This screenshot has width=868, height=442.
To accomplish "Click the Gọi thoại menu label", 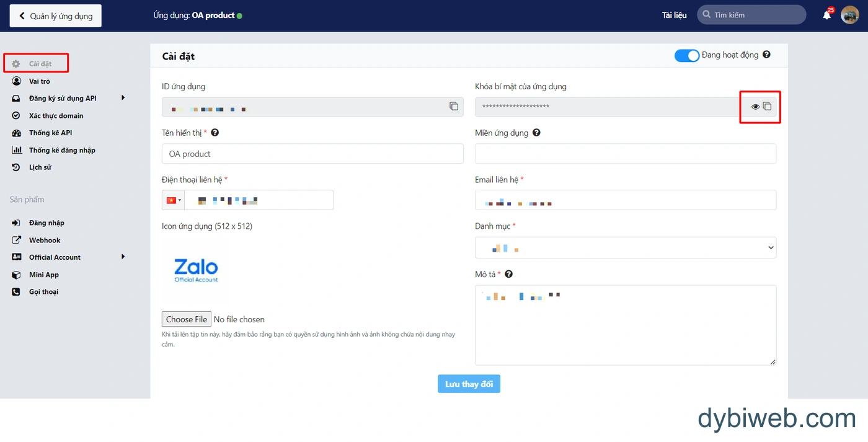I will [x=43, y=292].
